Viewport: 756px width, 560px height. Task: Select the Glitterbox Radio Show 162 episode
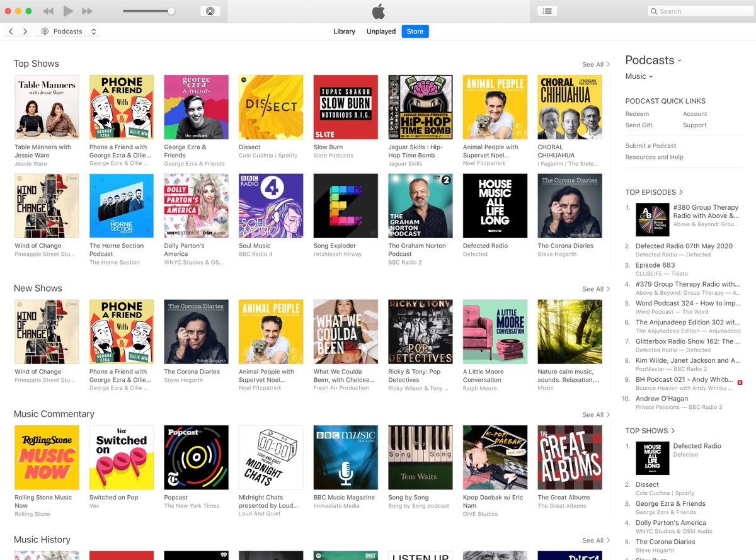pos(688,341)
